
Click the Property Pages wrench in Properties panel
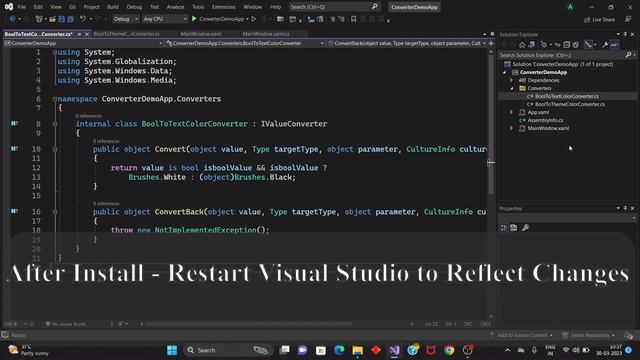[x=525, y=228]
